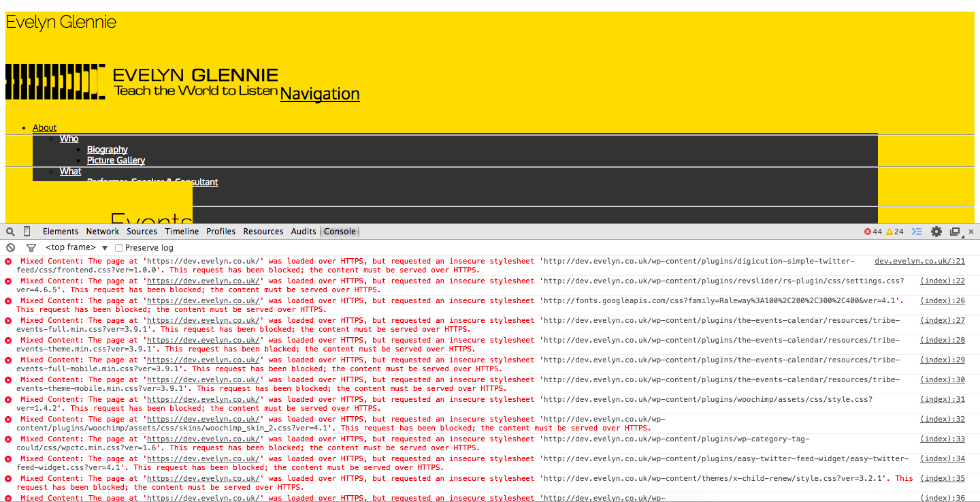
Task: Click the Navigation link in header
Action: point(320,93)
